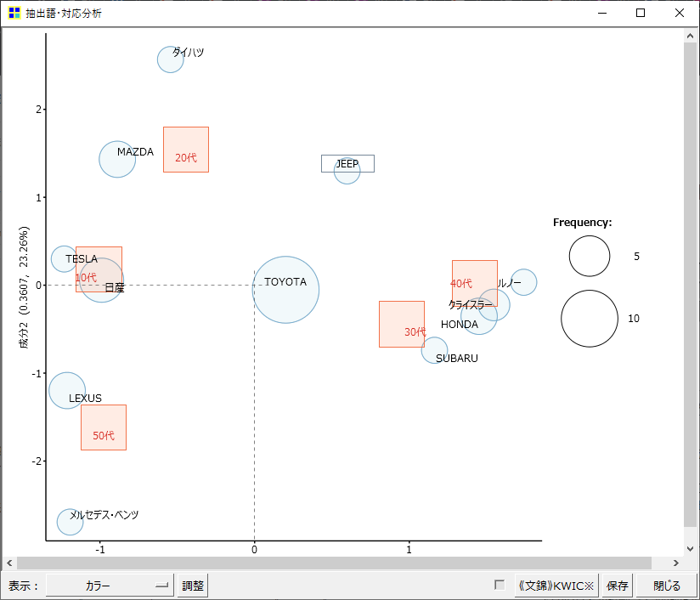Click the horizontal scrollbar thumb
Image resolution: width=700 pixels, height=600 pixels.
click(334, 563)
